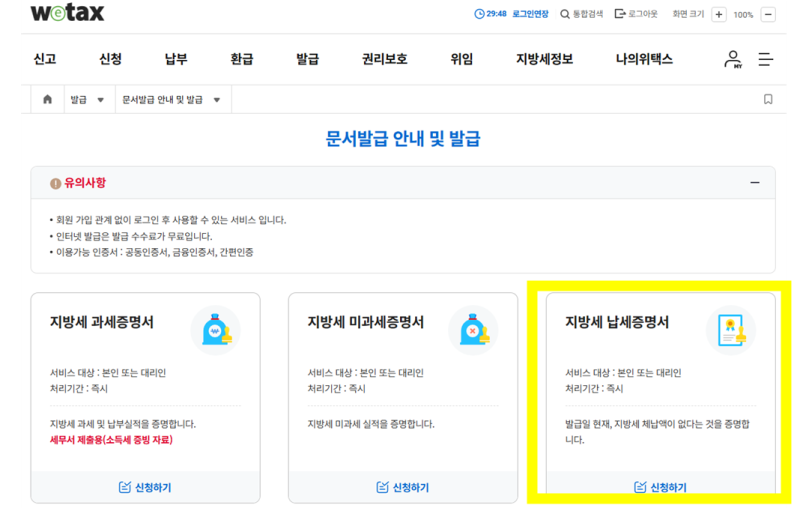Apply for 지방세 미과세증명서 via 신청하기

click(403, 488)
